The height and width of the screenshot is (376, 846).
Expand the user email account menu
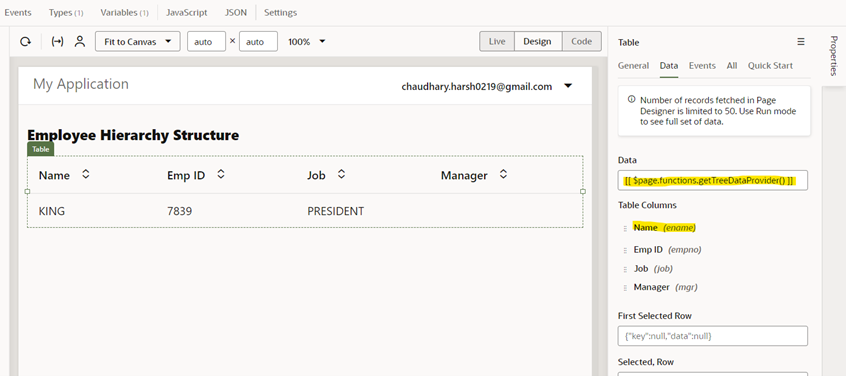point(568,86)
